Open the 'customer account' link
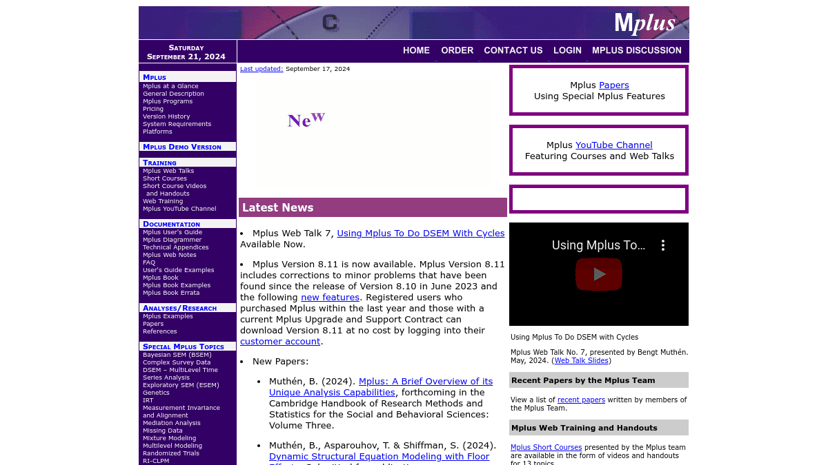The height and width of the screenshot is (465, 828). (x=280, y=341)
